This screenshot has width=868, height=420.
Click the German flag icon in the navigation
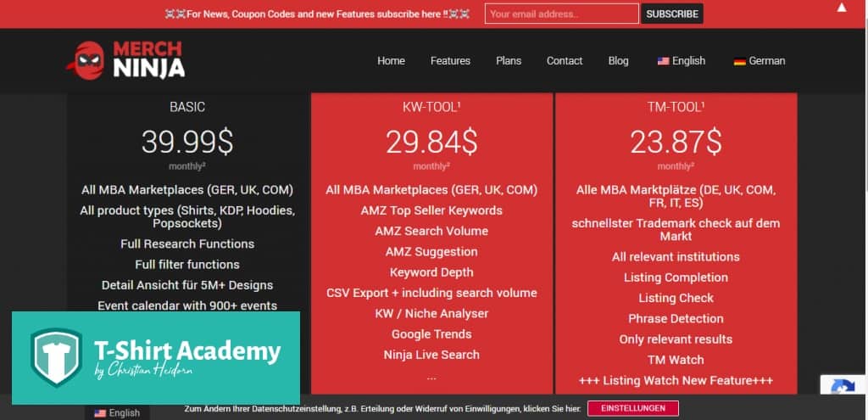point(739,61)
